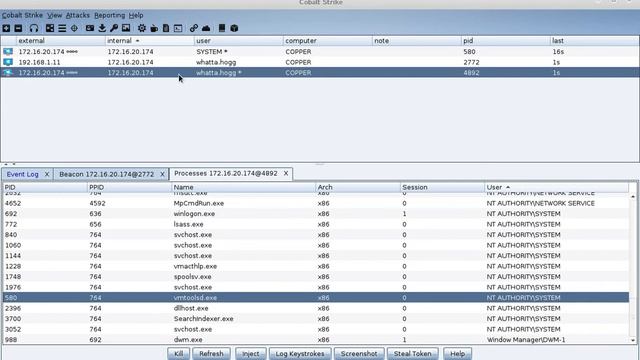Image resolution: width=640 pixels, height=360 pixels.
Task: Close the Beacon 172.16.20.174@2772 tab
Action: (162, 174)
